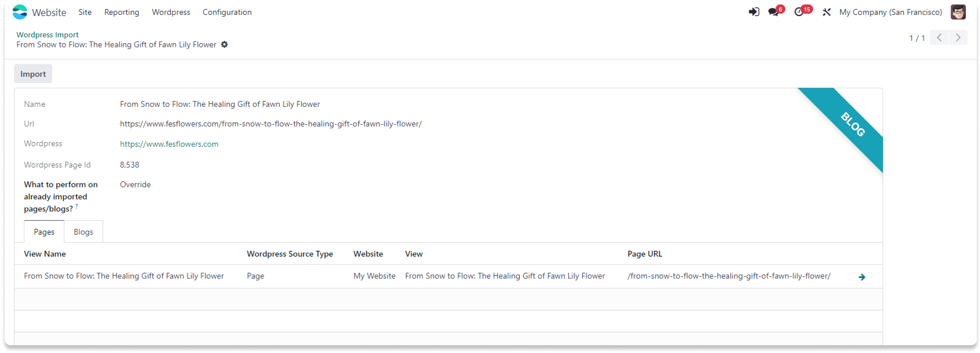Open the Wordpress menu
The image size is (980, 353).
[x=171, y=12]
